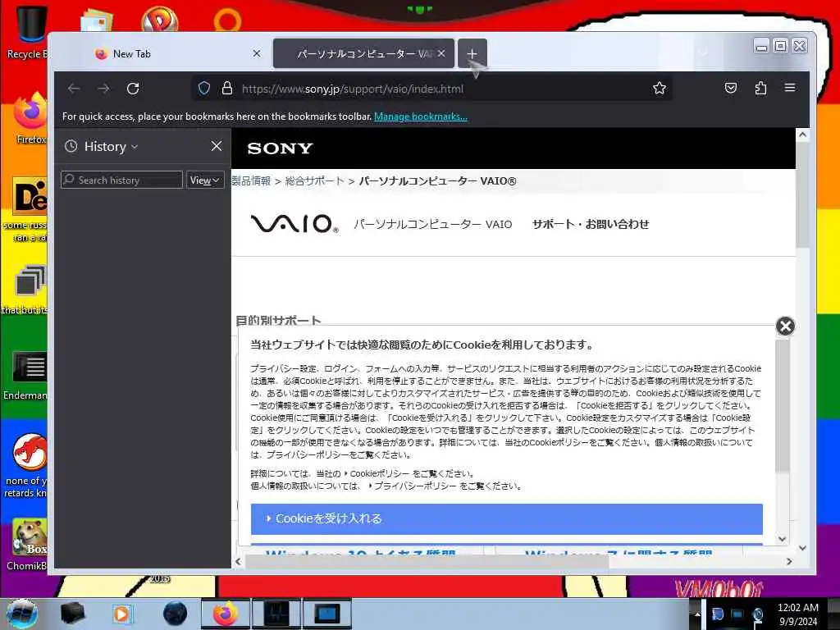This screenshot has width=840, height=630.
Task: Close the VAIO support tab
Action: point(441,53)
